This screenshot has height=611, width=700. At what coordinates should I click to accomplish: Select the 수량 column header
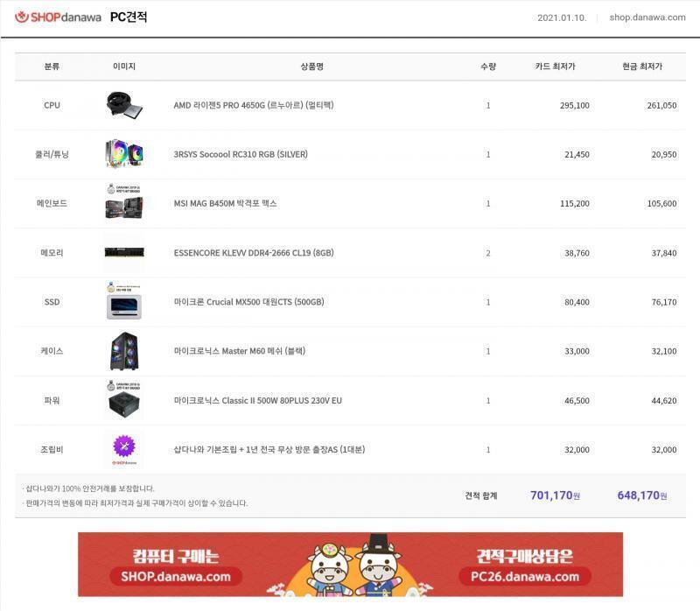pos(488,67)
